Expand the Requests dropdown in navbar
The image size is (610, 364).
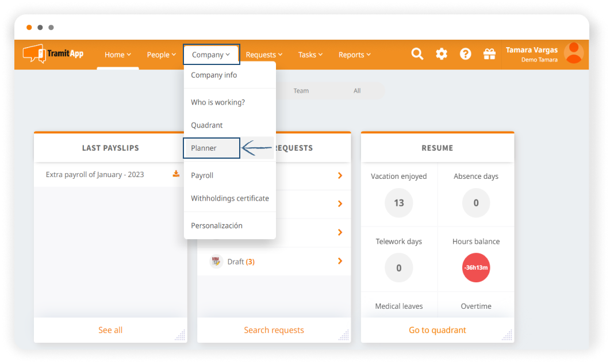click(264, 55)
